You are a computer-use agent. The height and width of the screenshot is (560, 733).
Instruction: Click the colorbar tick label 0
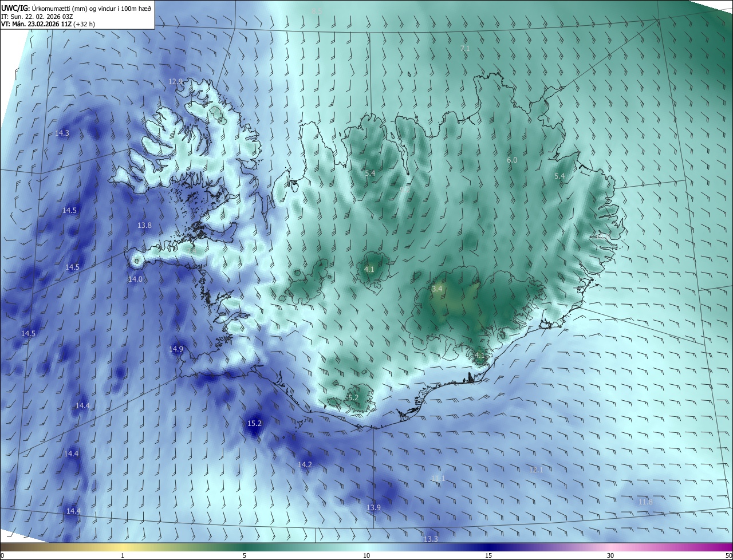[x=2, y=556]
